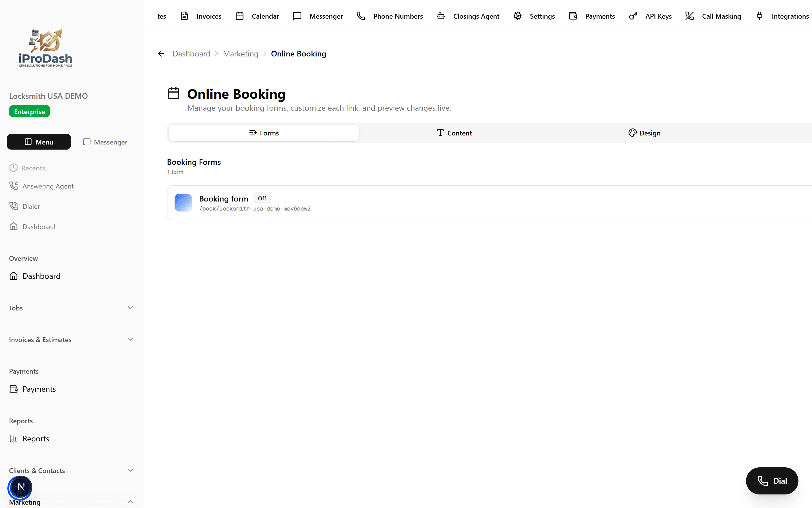Screen dimensions: 812x508
Task: Click the Dialer phone icon in sidebar
Action: [14, 206]
